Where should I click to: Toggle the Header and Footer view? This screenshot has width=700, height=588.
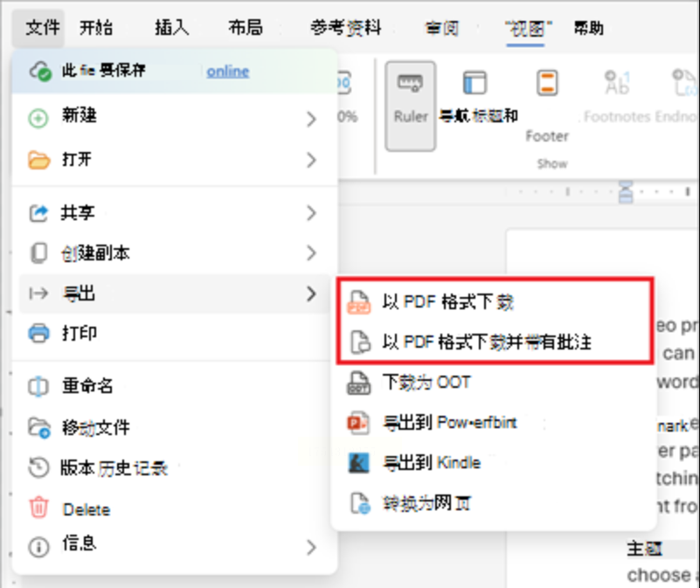tap(547, 105)
